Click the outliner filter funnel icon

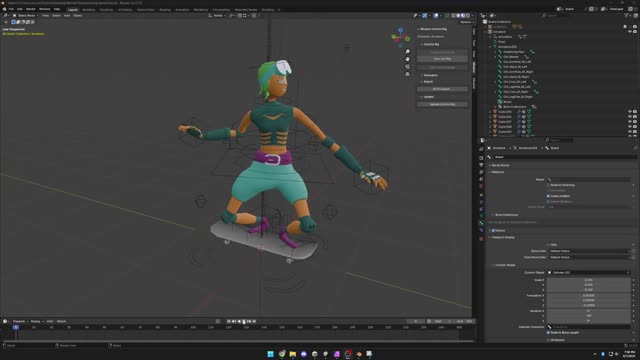tap(627, 16)
